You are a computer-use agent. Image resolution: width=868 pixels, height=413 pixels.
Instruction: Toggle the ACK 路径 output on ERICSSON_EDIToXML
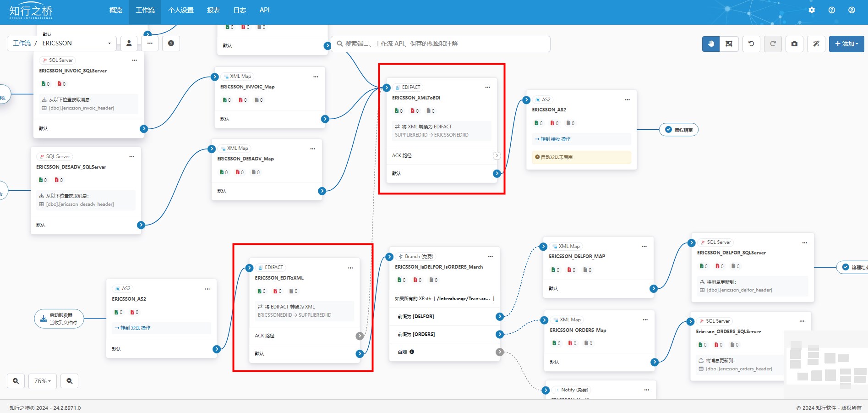click(360, 336)
